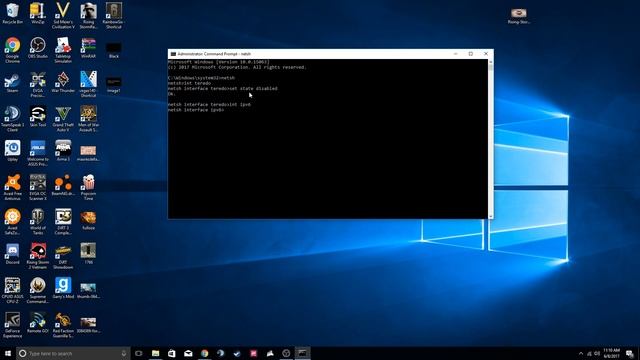Screen dimensions: 640x360
Task: Select the CPUID ASUS CPU-Z icon
Action: pos(12,290)
